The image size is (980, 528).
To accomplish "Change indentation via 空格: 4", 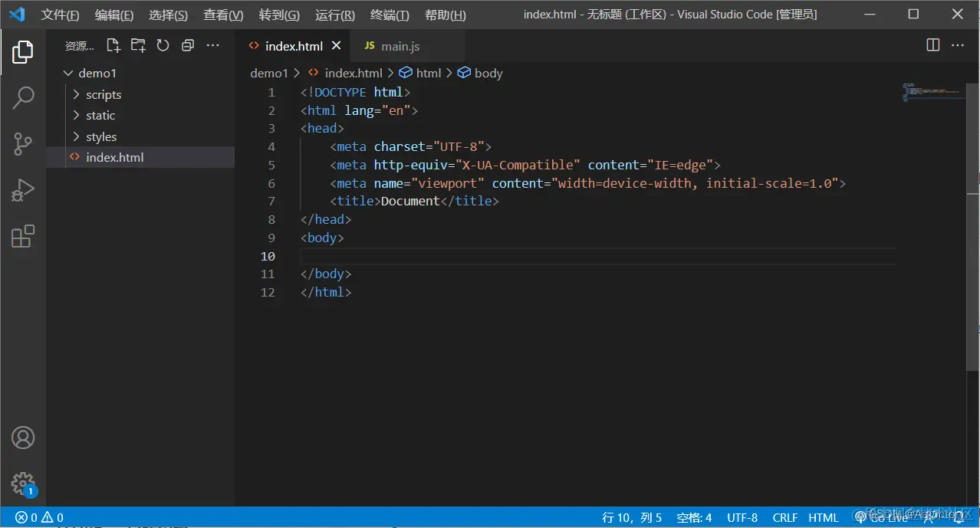I will point(694,517).
